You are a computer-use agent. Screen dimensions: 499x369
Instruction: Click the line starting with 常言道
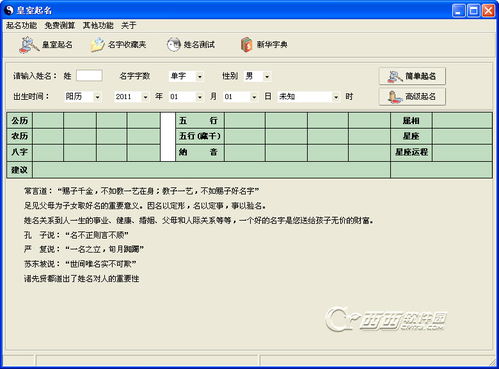coord(142,191)
